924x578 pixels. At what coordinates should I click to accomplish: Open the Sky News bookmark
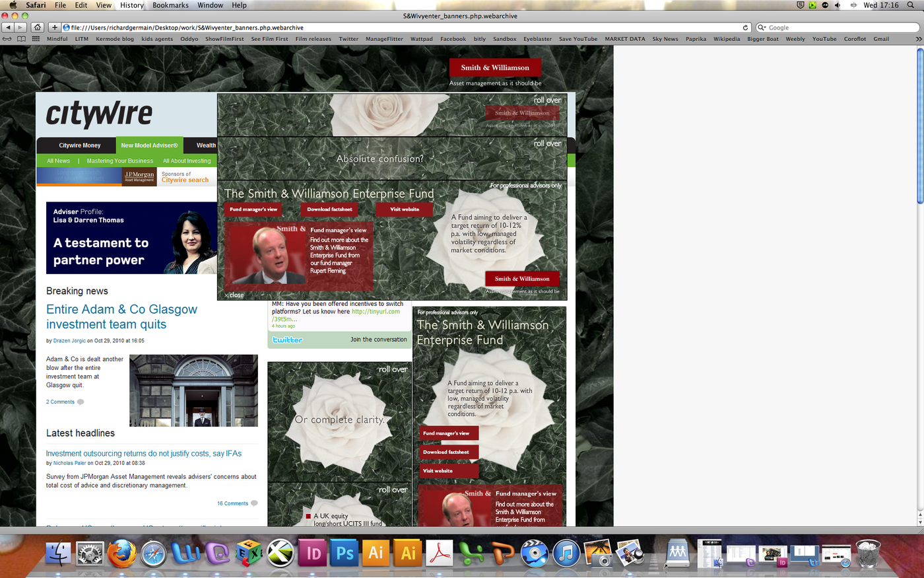coord(665,39)
